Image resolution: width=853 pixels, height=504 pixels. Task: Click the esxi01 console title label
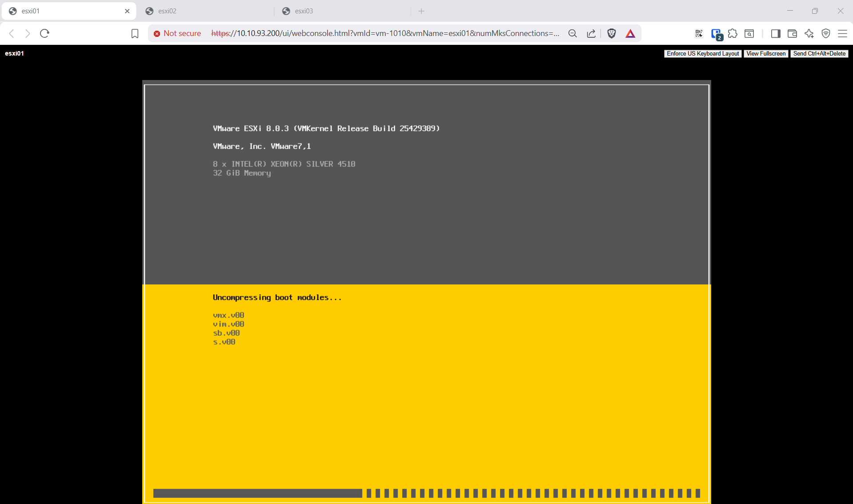click(x=15, y=53)
